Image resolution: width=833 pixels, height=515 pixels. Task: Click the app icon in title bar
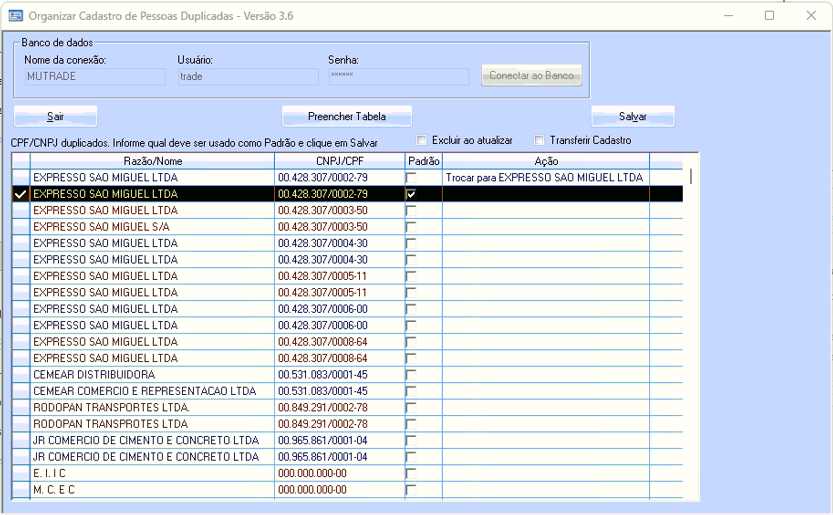click(x=15, y=16)
